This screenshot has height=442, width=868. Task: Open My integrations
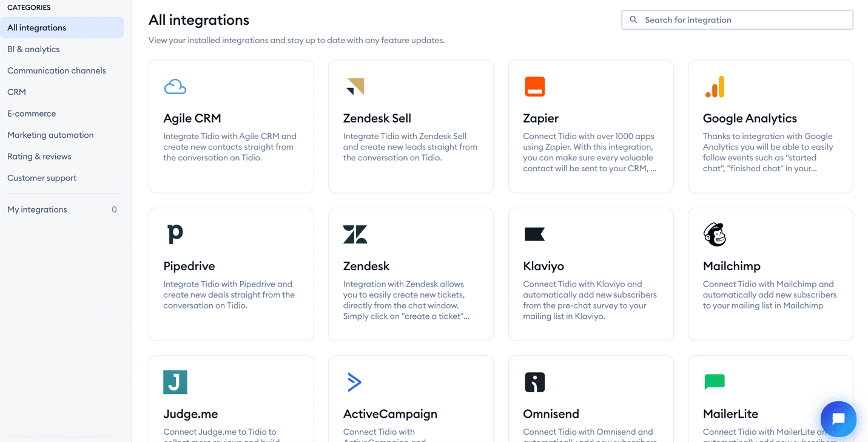37,209
